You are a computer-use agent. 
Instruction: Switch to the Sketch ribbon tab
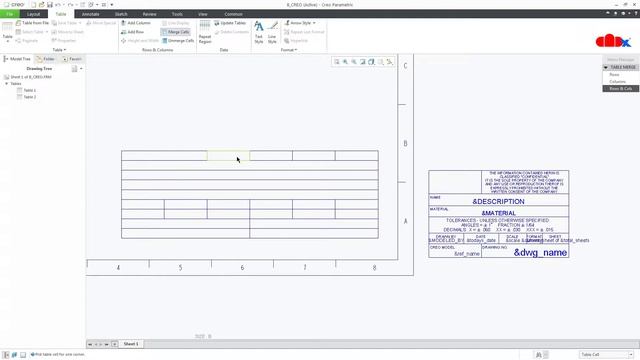pyautogui.click(x=121, y=14)
